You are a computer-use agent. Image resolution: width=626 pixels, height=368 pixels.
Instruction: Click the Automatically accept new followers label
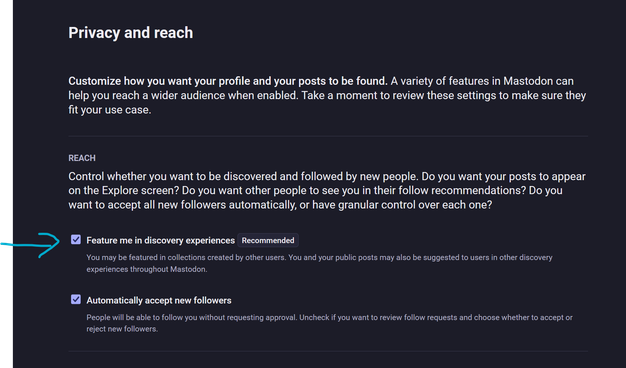coord(159,300)
